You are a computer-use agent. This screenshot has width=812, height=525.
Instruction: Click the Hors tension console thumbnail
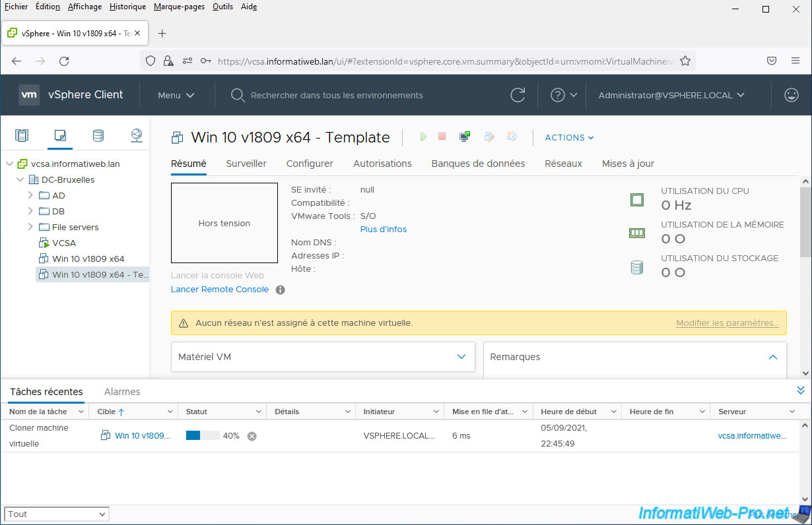224,223
